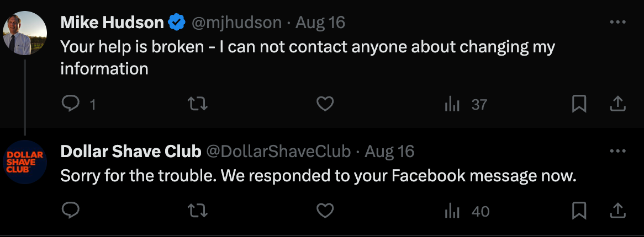This screenshot has width=644, height=237.
Task: Open the @DollarShaveClub handle link
Action: (x=278, y=151)
